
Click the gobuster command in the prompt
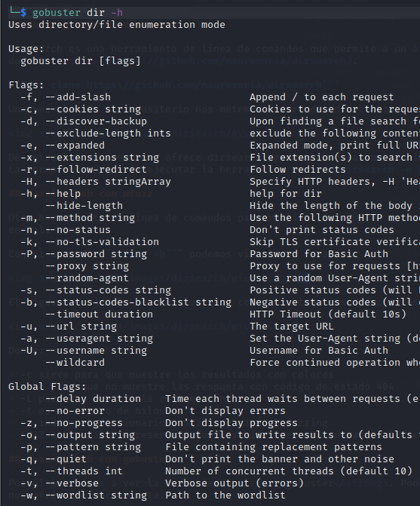pos(57,13)
